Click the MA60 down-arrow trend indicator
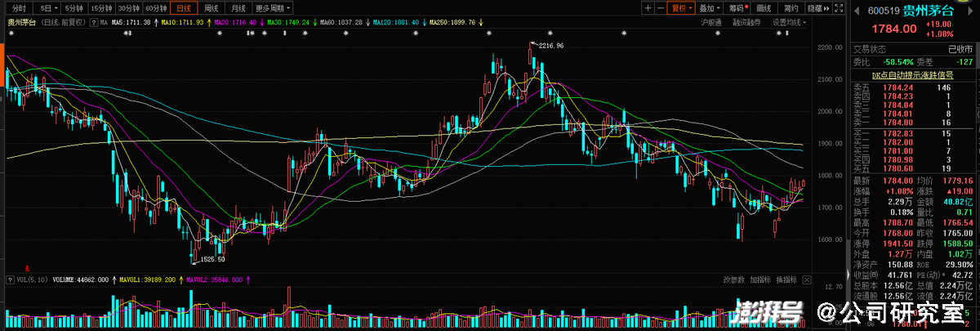This screenshot has height=331, width=980. click(x=367, y=22)
